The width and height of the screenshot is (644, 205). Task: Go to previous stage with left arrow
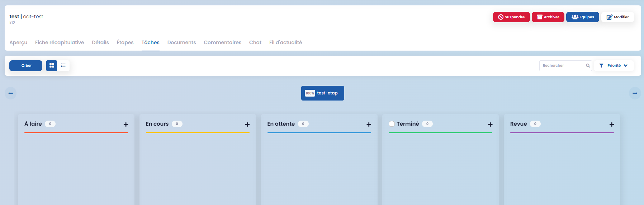11,93
